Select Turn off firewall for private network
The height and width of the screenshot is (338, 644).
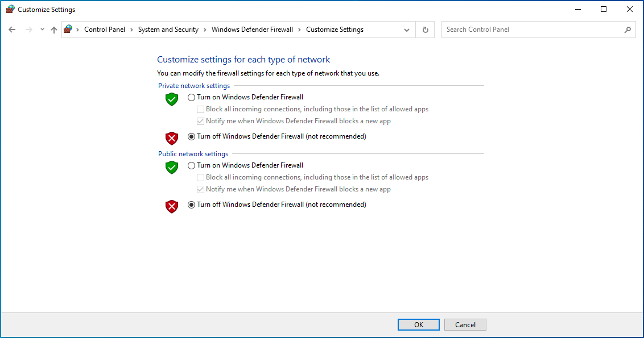tap(191, 136)
